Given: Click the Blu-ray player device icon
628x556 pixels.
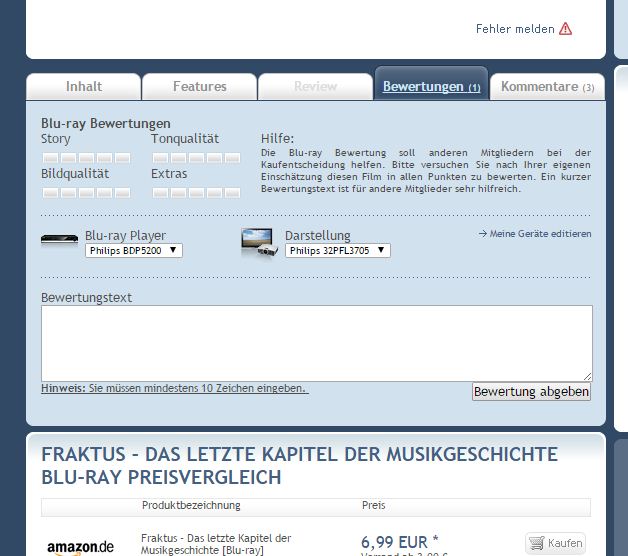Looking at the screenshot, I should click(59, 241).
